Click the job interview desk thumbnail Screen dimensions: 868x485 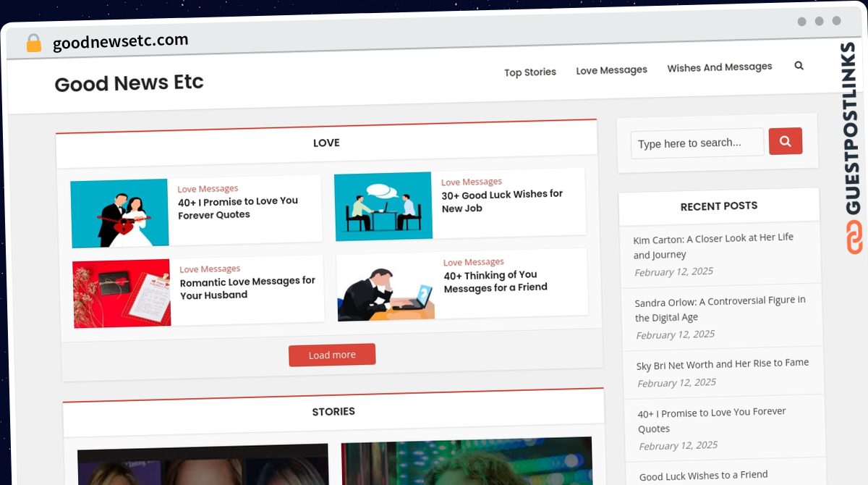383,206
